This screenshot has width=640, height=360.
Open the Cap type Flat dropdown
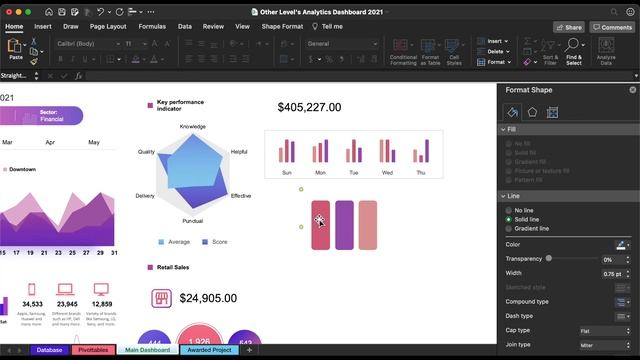tap(605, 331)
